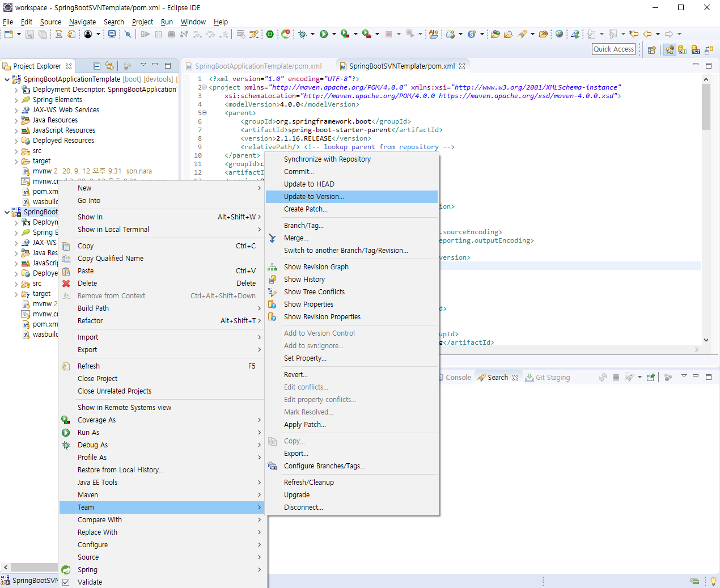Expand the New submenu arrow

click(260, 188)
